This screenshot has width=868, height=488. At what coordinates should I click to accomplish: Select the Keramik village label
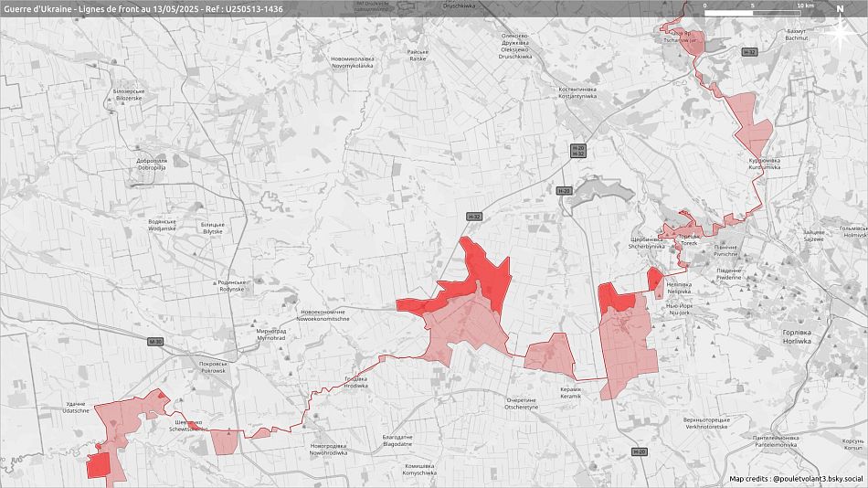pos(570,393)
